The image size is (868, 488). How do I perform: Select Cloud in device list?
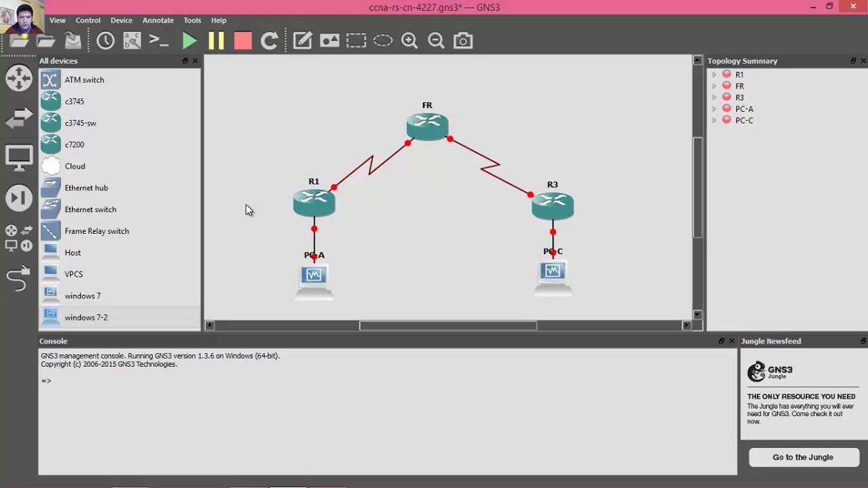pos(119,166)
